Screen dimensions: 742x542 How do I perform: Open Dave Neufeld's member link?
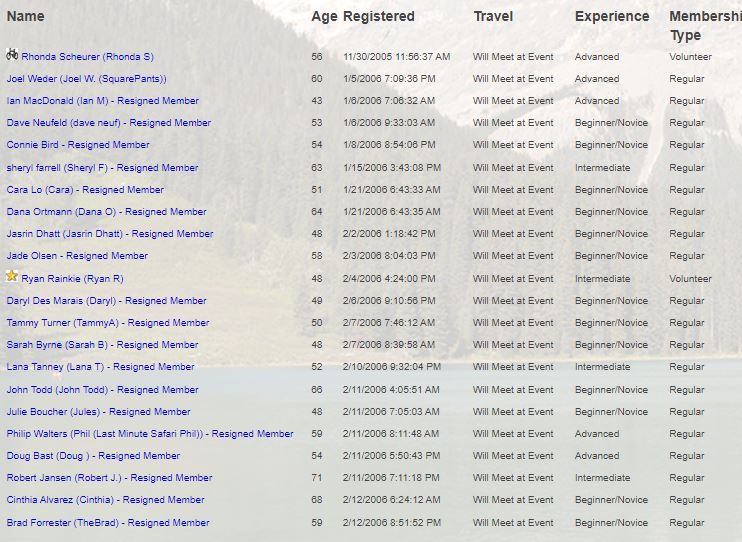108,123
